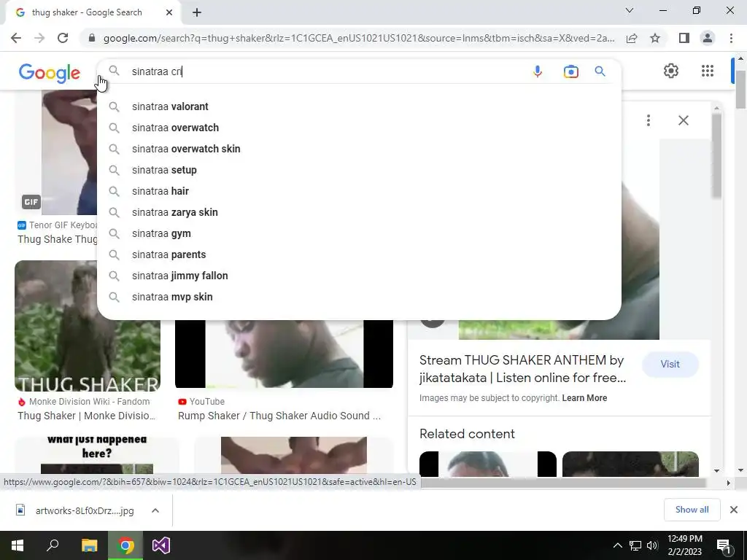Click the forward navigation arrow

[x=39, y=38]
